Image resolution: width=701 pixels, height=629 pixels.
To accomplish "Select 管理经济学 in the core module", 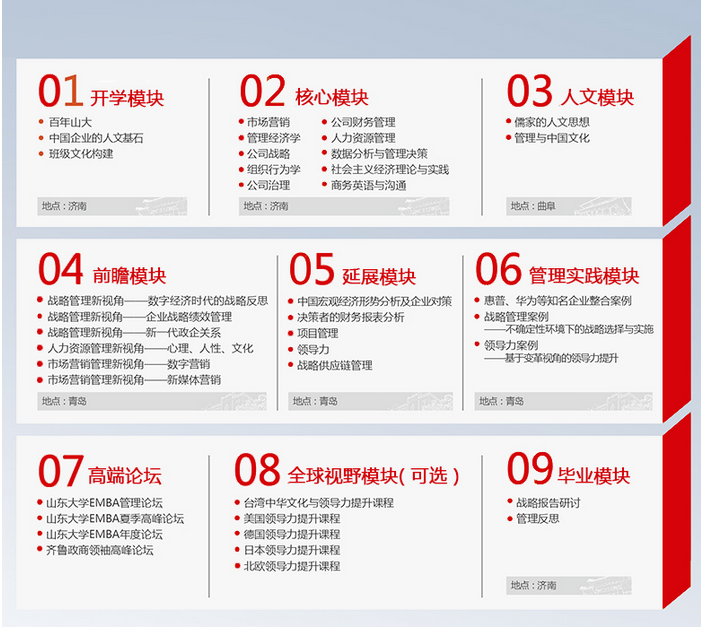I will click(273, 138).
